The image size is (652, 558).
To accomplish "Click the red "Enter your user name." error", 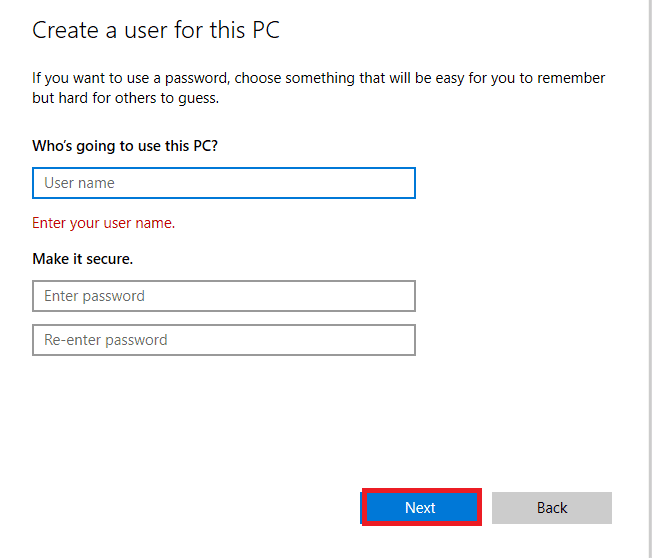I will (104, 223).
